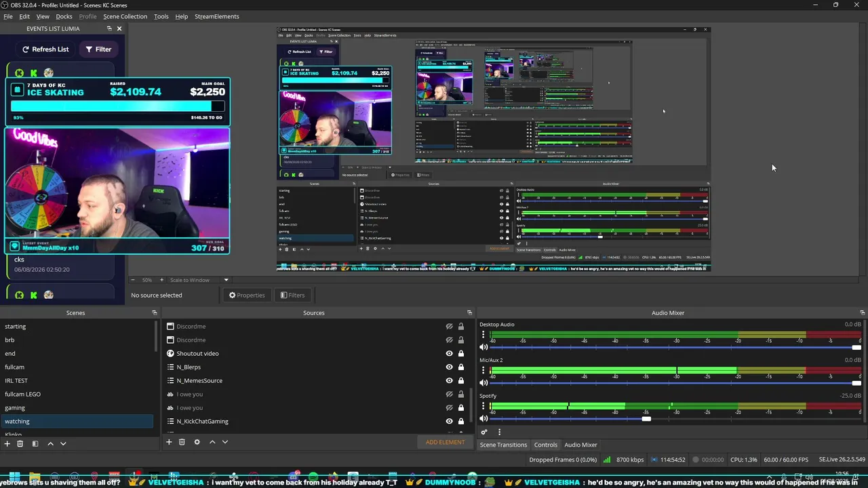Hide the N_KickChatGaming source
This screenshot has height=488, width=868.
tap(449, 422)
